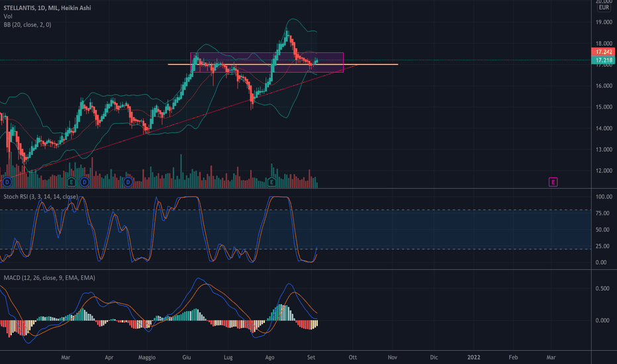Click the dividend D marker beside the first E marker

tap(85, 182)
